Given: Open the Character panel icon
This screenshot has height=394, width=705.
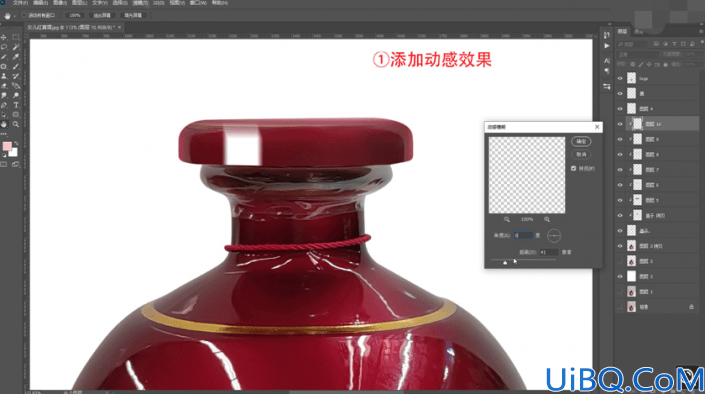Looking at the screenshot, I should [x=607, y=60].
